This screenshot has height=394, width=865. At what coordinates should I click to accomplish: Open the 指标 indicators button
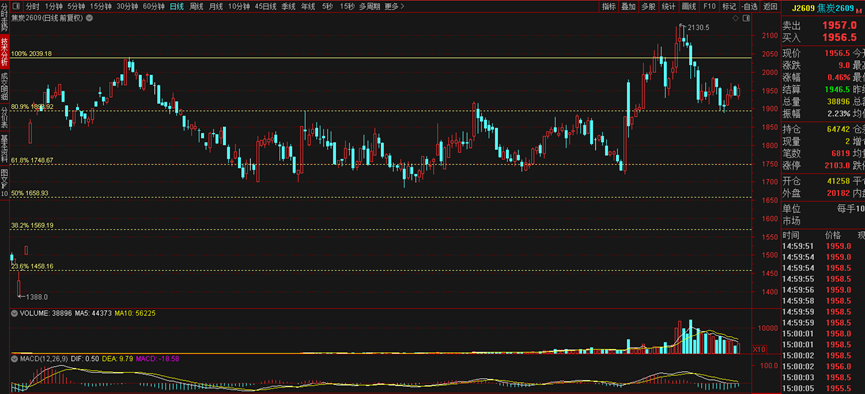pyautogui.click(x=608, y=7)
